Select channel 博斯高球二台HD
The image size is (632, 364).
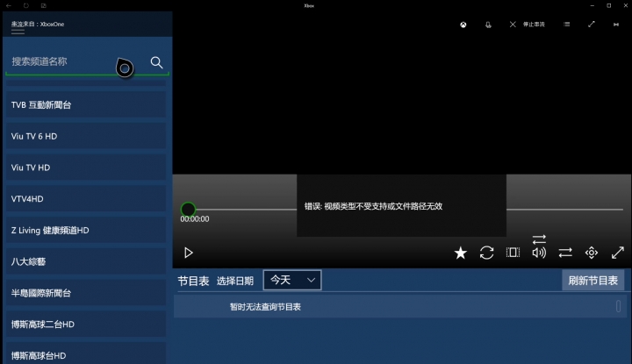pyautogui.click(x=86, y=325)
